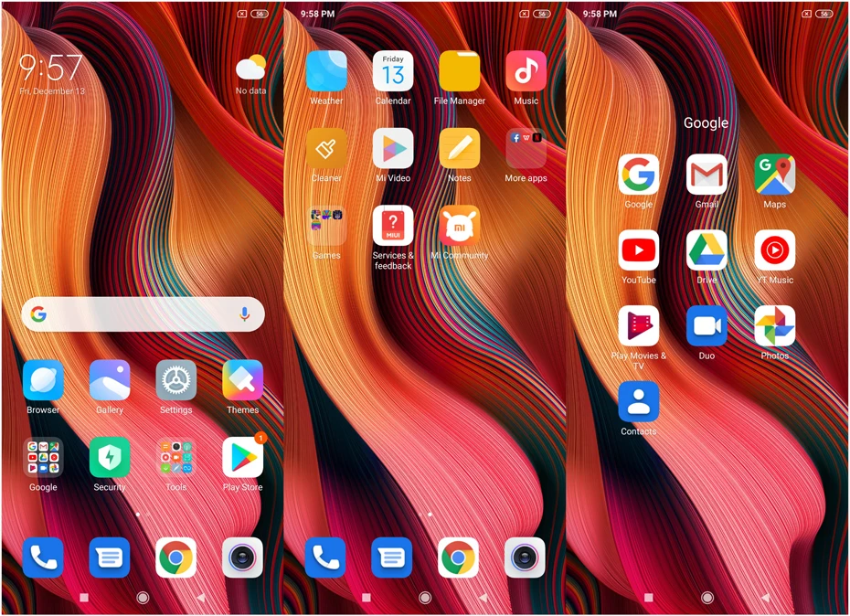Open the Settings gear app
The width and height of the screenshot is (850, 616).
(176, 380)
